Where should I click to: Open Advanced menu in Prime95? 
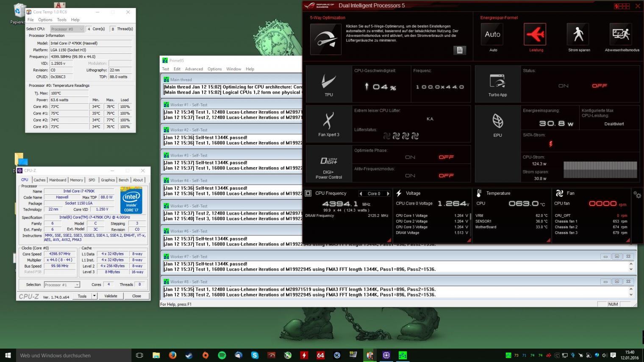[194, 69]
